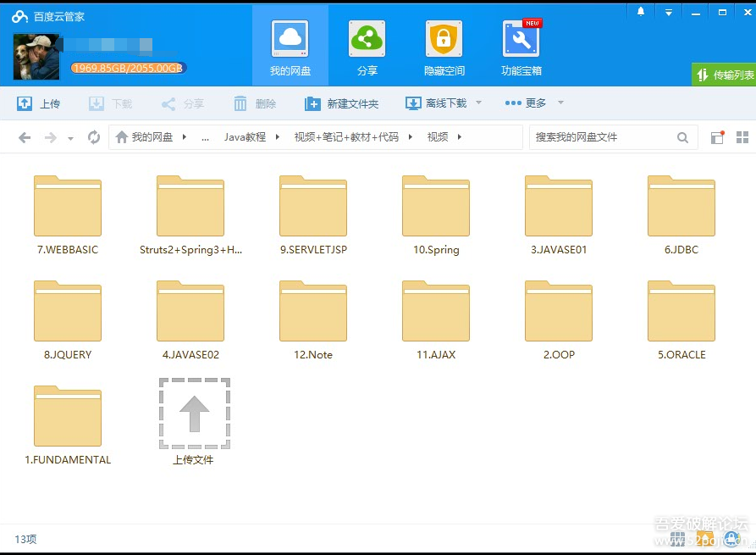
Task: Expand the 更多 dropdown arrow
Action: 560,103
